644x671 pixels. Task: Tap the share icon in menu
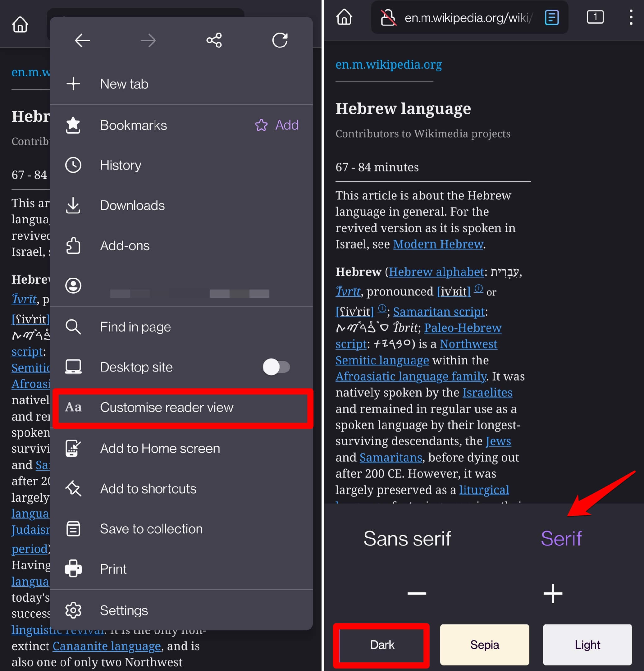coord(214,40)
